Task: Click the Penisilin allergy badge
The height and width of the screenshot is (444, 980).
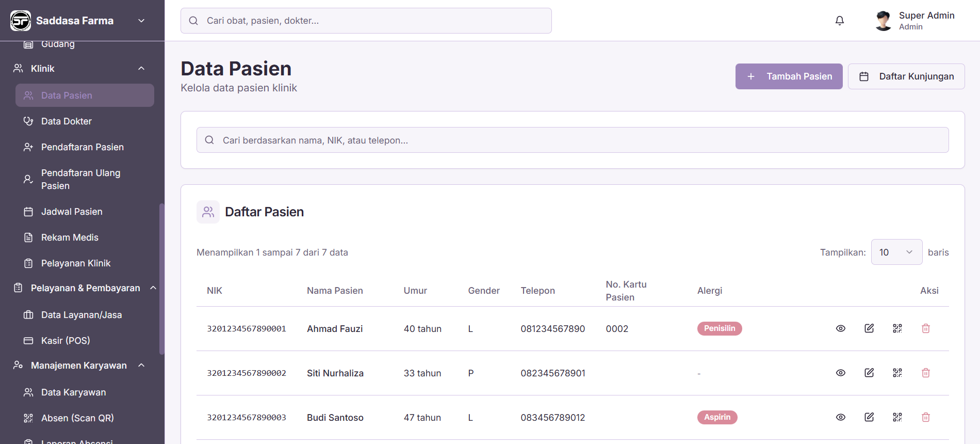Action: pos(720,328)
